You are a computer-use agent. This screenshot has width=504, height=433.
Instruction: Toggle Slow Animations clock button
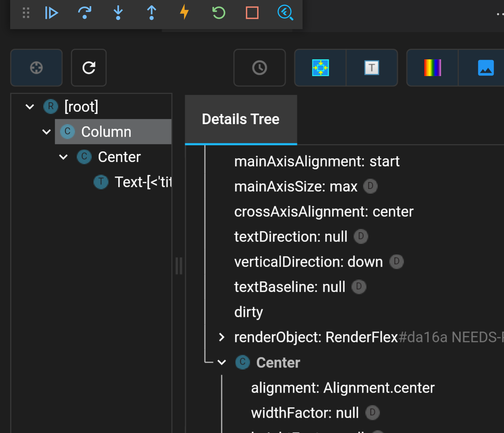click(260, 68)
